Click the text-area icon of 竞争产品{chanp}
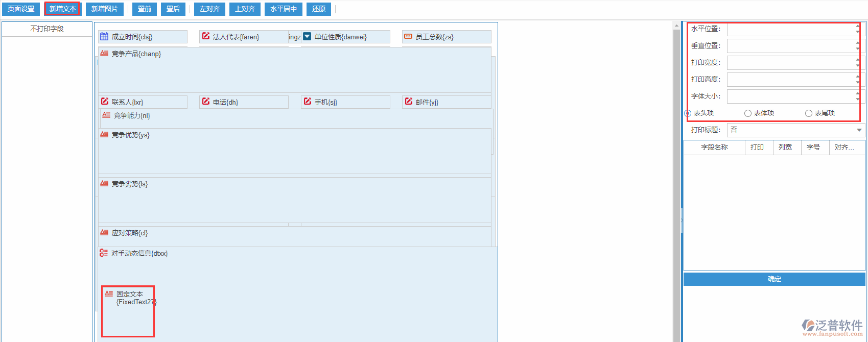The image size is (868, 342). pos(104,53)
